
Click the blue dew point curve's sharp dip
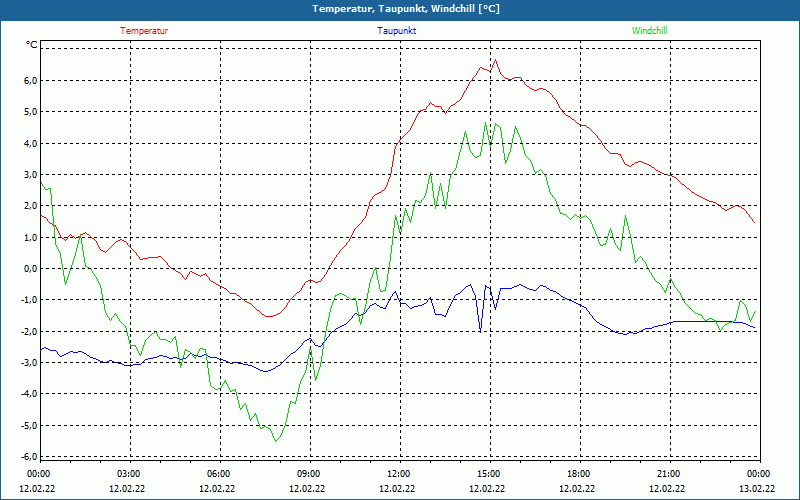click(480, 330)
